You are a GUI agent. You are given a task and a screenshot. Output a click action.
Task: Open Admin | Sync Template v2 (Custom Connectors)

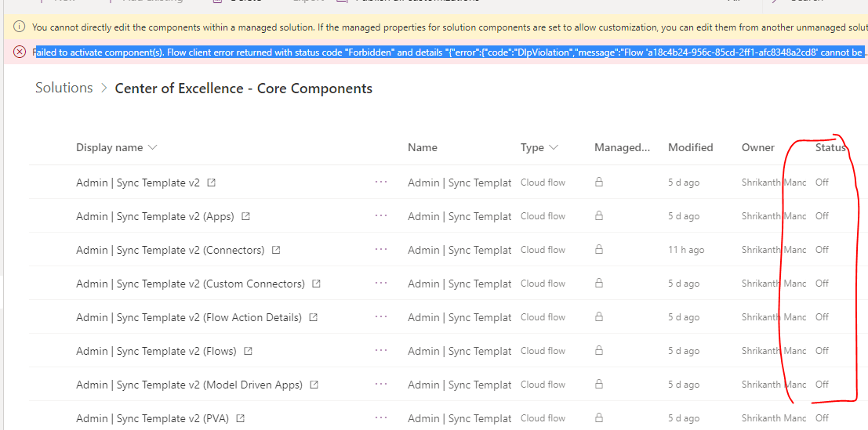[191, 284]
